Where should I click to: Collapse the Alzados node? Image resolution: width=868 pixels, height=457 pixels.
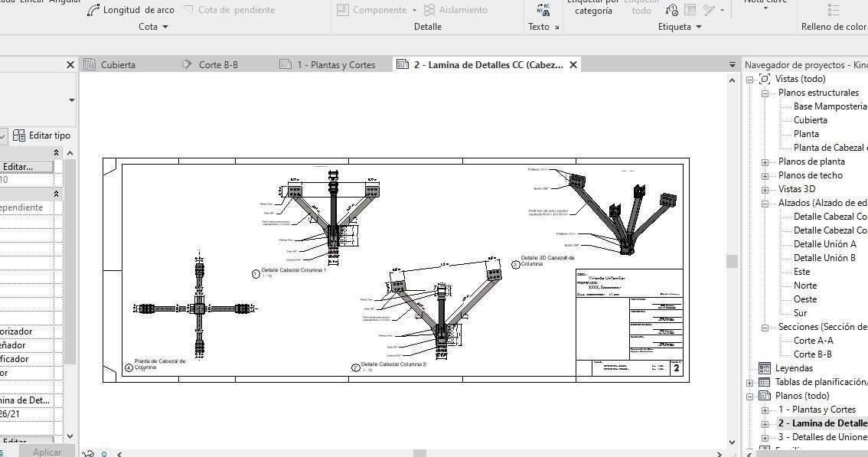pos(765,204)
